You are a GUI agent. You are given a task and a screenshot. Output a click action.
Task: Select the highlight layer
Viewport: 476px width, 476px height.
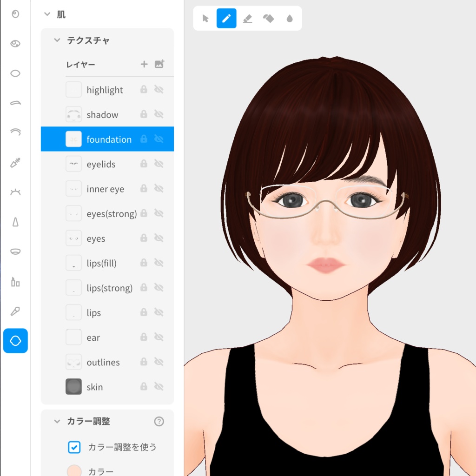(x=104, y=89)
